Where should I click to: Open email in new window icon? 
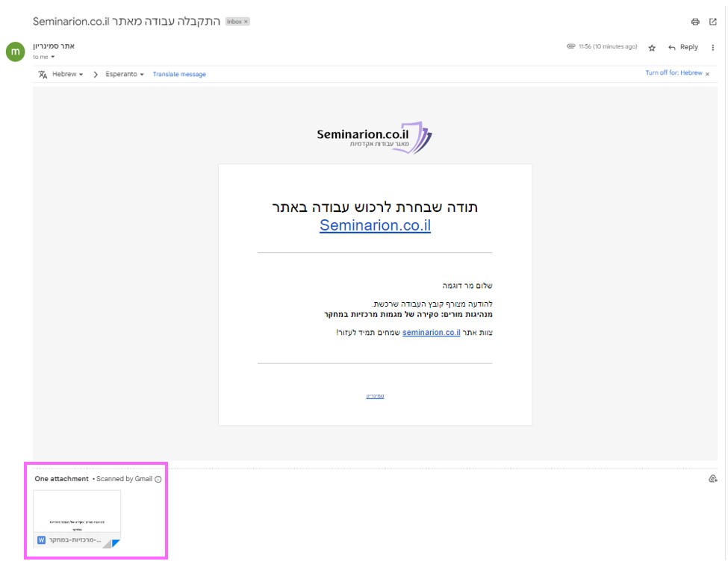[x=712, y=22]
